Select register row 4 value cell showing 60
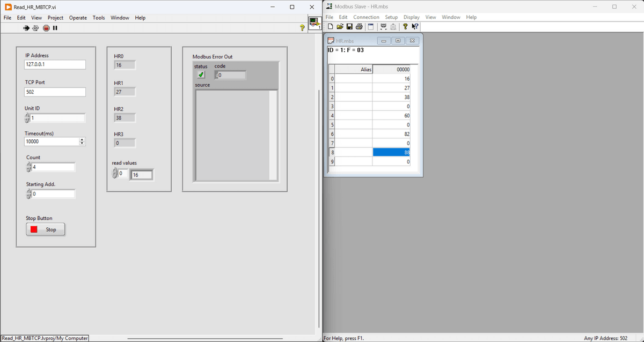The image size is (644, 342). pyautogui.click(x=391, y=115)
